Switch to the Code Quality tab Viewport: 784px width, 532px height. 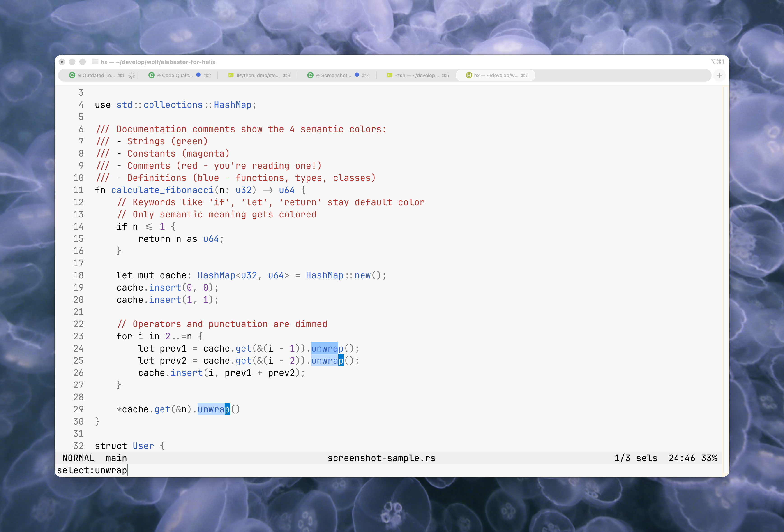point(177,75)
